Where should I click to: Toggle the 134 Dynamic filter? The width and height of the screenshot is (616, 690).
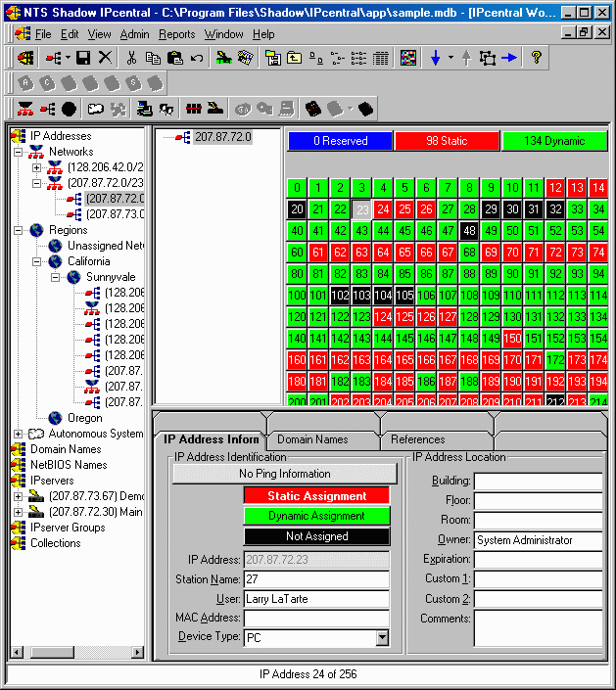point(554,141)
